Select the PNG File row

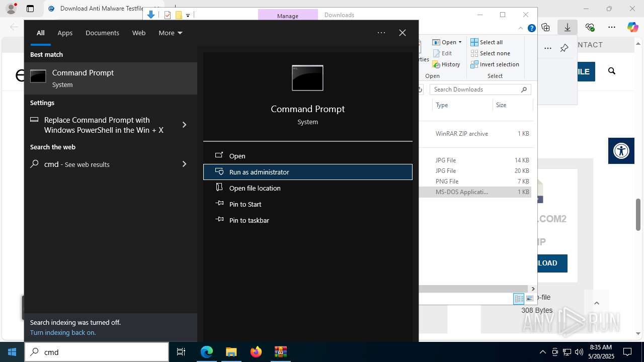coord(475,182)
